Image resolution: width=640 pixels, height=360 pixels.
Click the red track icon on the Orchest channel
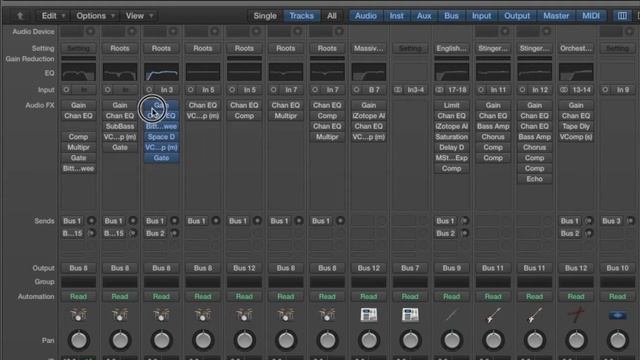click(x=576, y=315)
